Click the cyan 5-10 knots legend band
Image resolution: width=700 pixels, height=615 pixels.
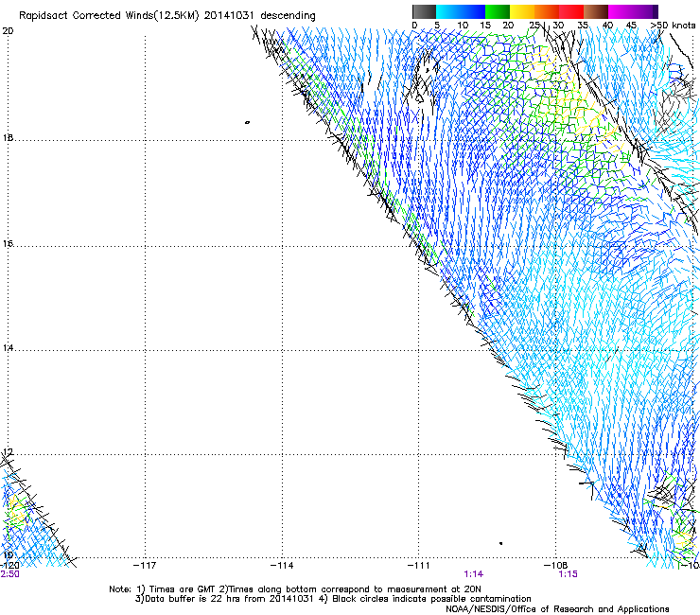click(448, 11)
